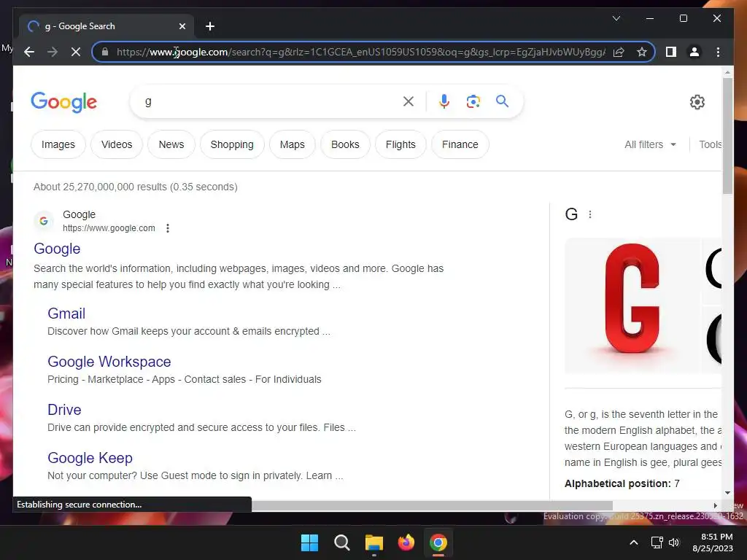Open Windows taskbar search
The height and width of the screenshot is (560, 747).
341,542
